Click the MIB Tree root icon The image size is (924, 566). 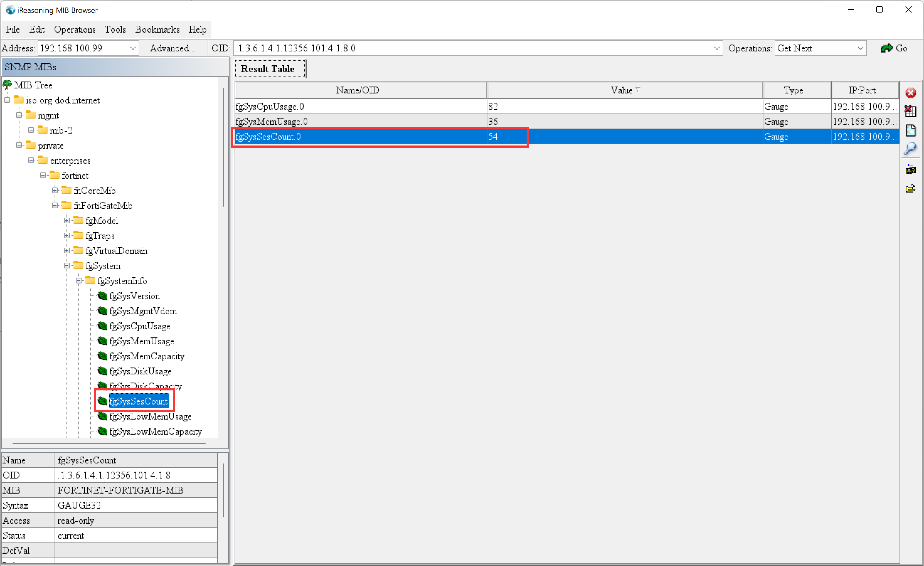coord(7,85)
